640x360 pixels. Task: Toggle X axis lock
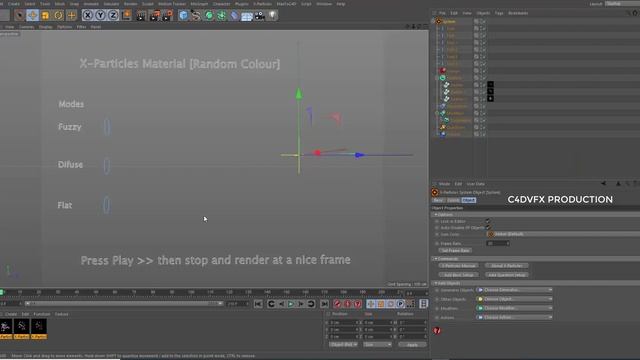87,16
